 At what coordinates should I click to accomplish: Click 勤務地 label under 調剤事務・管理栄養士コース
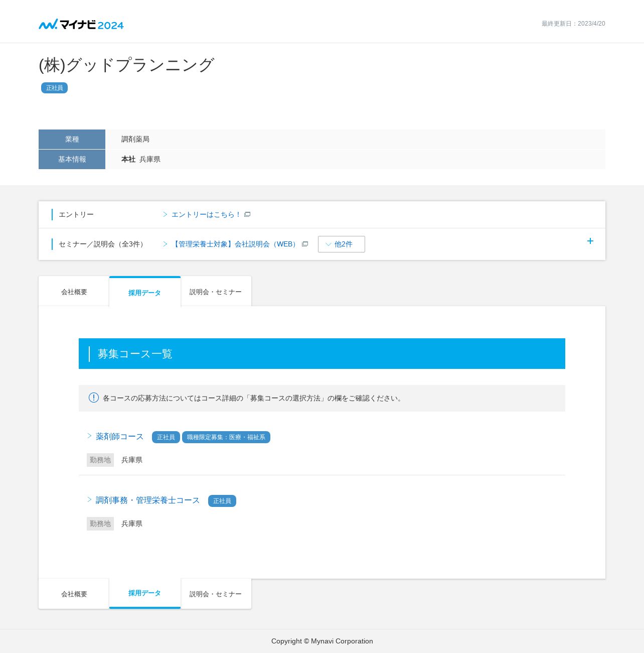coord(100,524)
